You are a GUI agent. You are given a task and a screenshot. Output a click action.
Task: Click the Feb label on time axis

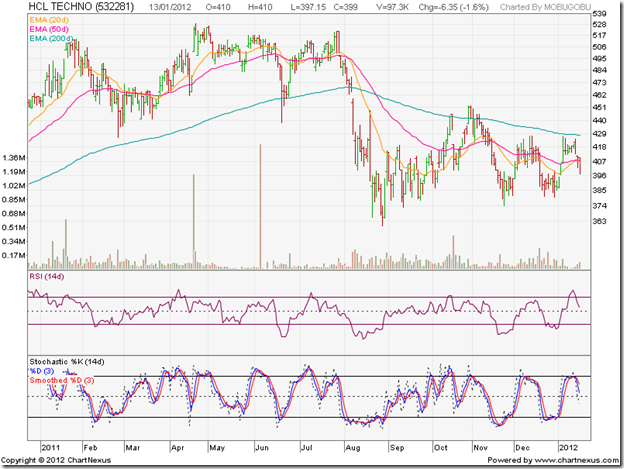tap(90, 448)
